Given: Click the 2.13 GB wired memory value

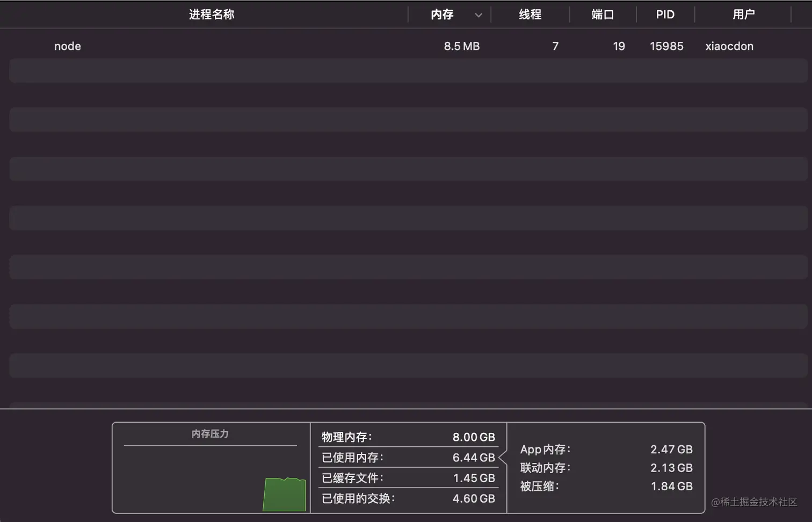Looking at the screenshot, I should click(671, 468).
